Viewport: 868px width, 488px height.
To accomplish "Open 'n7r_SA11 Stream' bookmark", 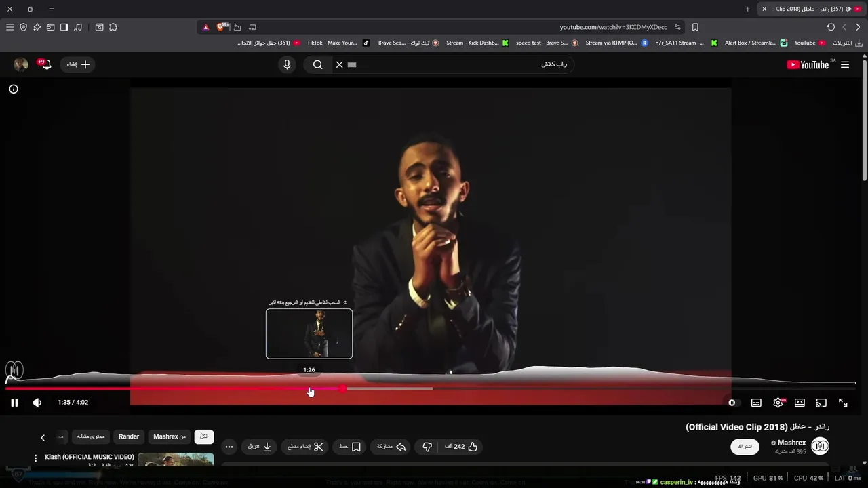I will 686,43.
